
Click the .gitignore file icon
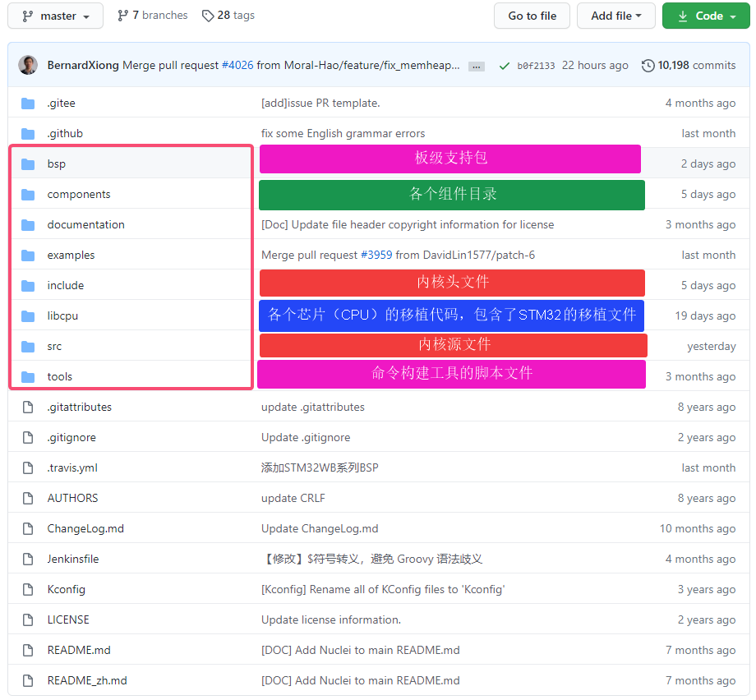coord(28,437)
